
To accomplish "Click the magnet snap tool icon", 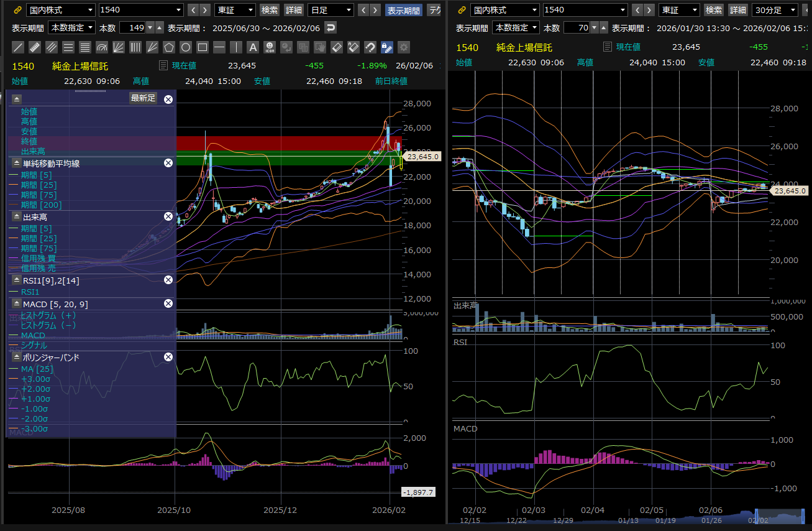I will [370, 47].
